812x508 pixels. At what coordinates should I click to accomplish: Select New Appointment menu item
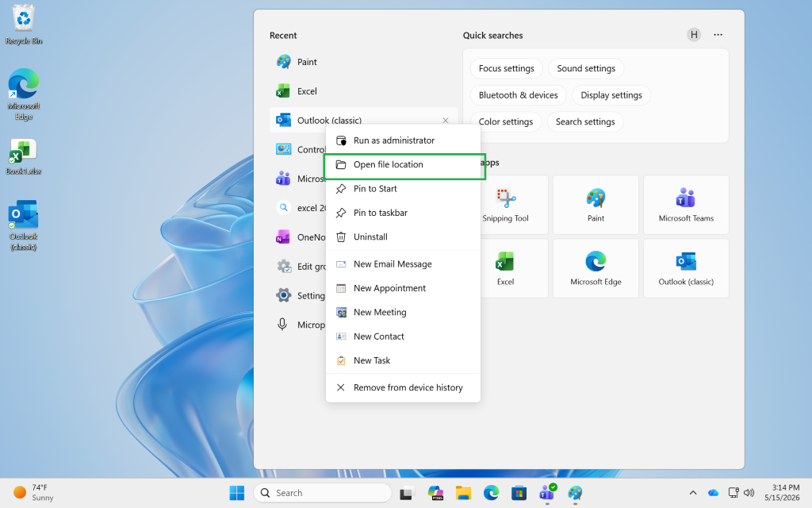click(403, 288)
